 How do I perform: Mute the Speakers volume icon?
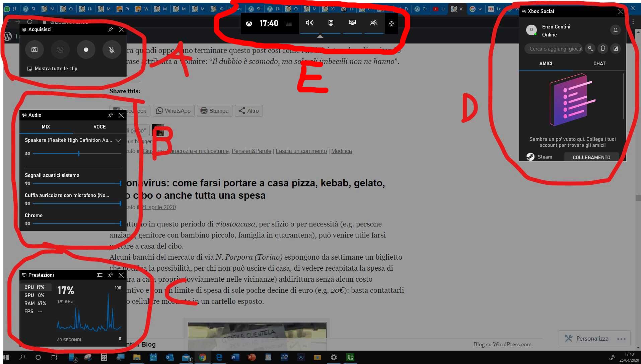(27, 154)
